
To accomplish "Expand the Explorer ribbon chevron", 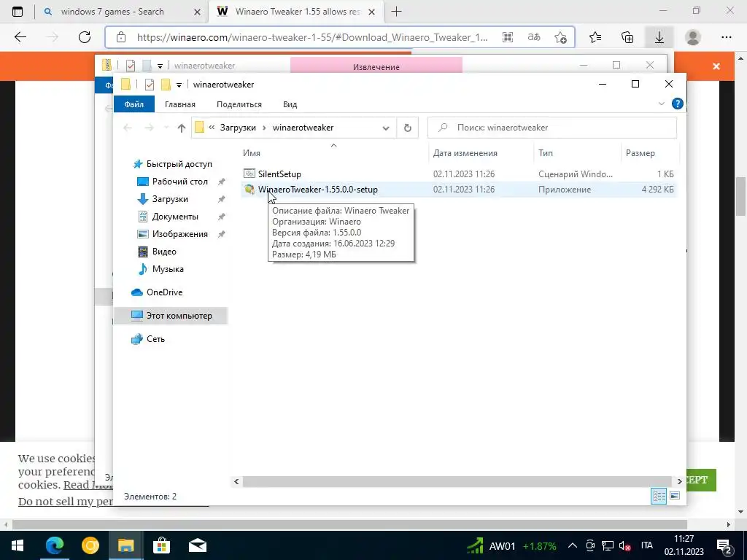I will tap(661, 104).
